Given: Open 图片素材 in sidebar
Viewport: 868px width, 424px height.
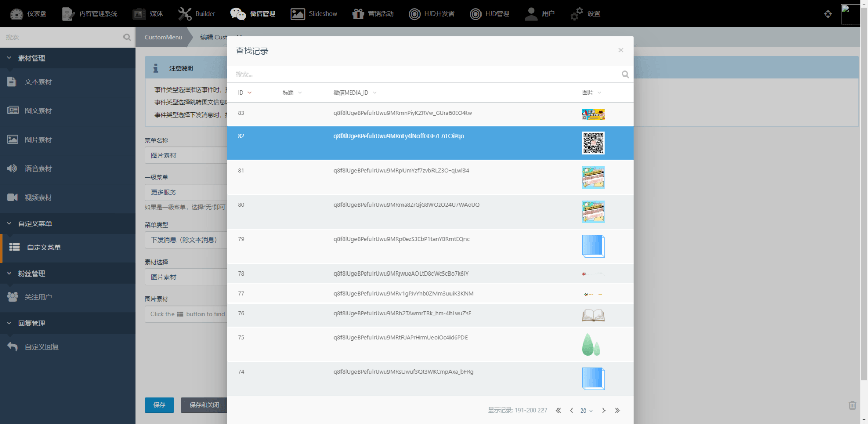Looking at the screenshot, I should coord(68,140).
